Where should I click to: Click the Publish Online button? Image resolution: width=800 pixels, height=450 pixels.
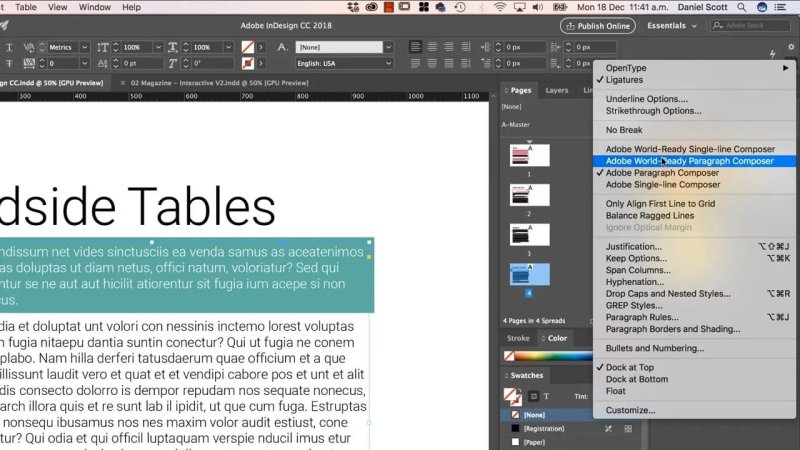coord(598,26)
